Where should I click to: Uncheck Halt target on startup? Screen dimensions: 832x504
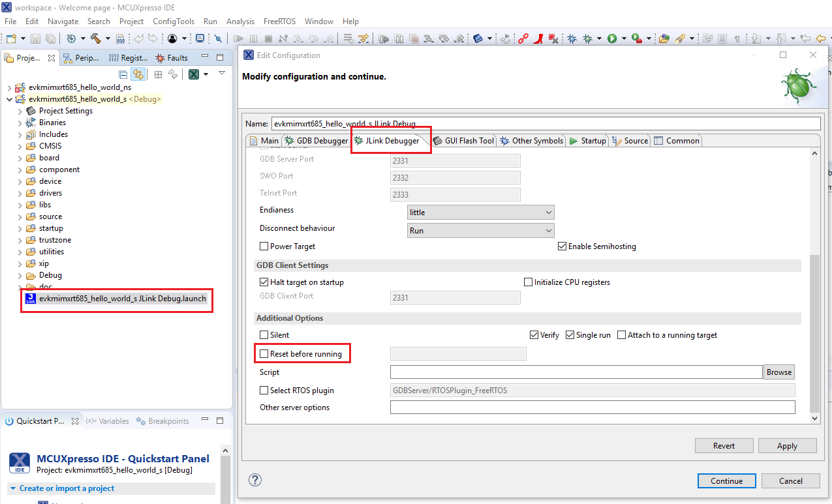[264, 282]
